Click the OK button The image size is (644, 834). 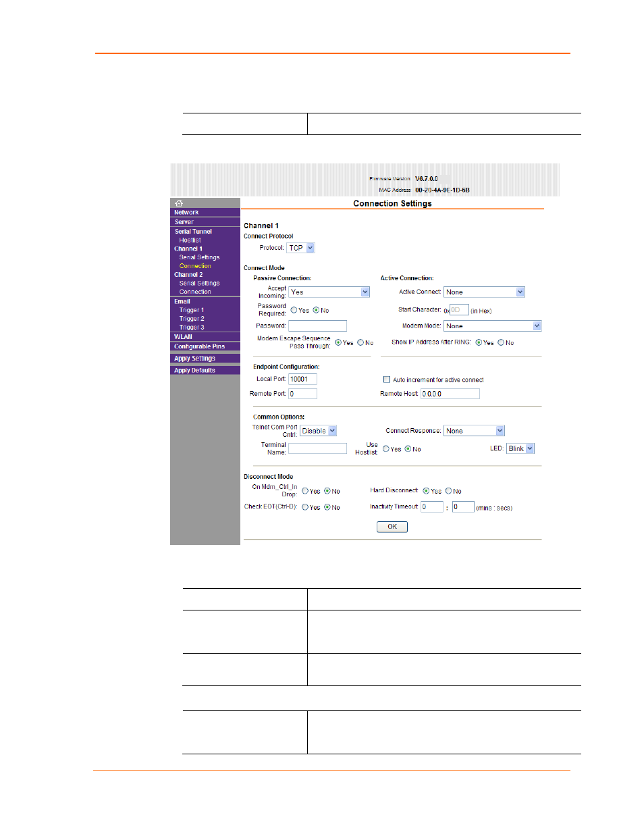392,527
